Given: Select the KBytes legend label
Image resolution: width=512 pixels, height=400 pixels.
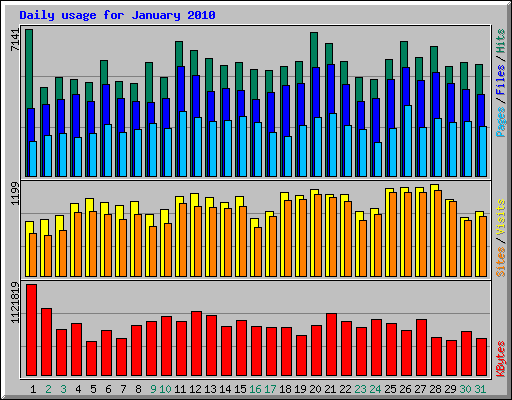Looking at the screenshot, I should [501, 359].
